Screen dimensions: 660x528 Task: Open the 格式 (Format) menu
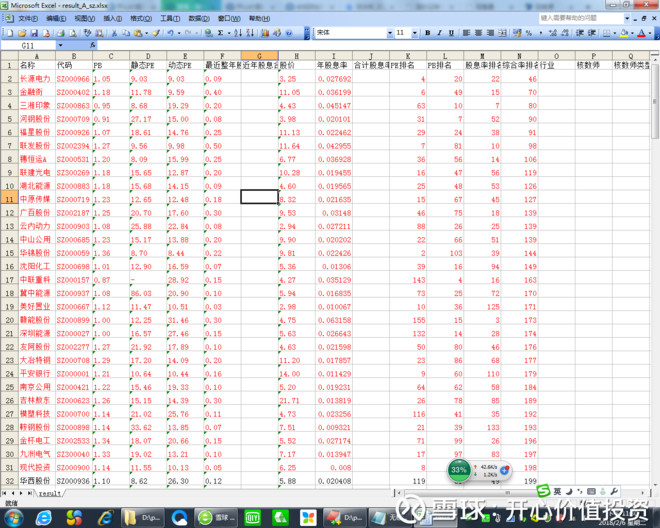click(141, 18)
